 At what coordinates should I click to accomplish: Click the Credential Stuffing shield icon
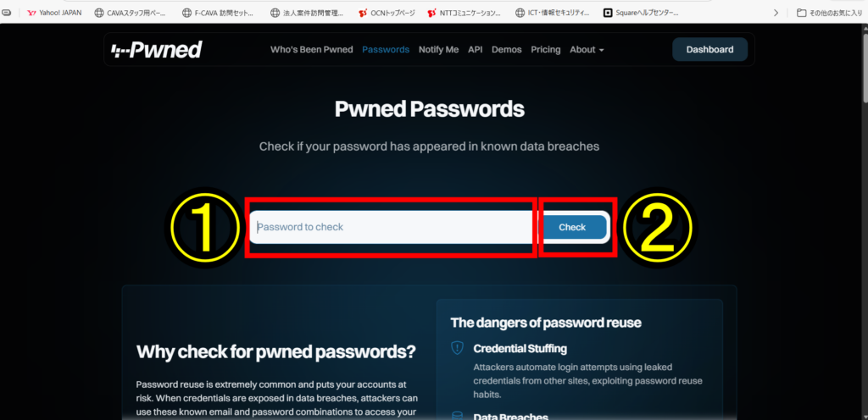pos(458,348)
